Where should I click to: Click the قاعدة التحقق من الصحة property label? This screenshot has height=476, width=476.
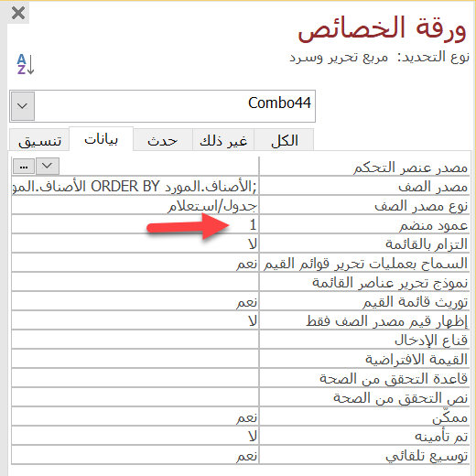coord(394,379)
